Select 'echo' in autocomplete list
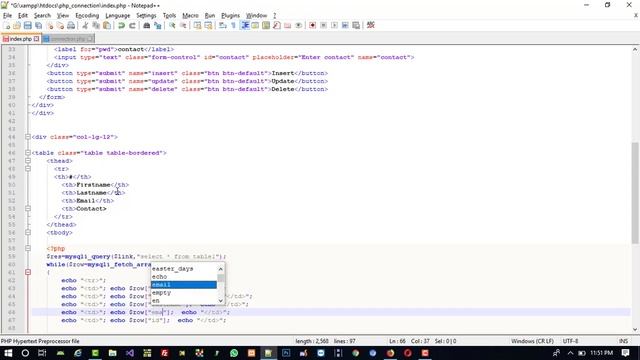Viewport: 640px width, 360px height. click(184, 277)
